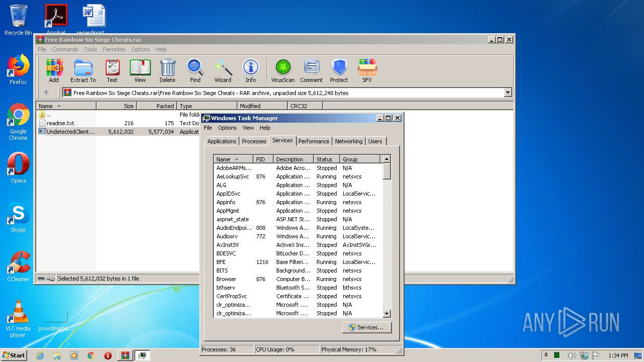This screenshot has width=644, height=362.
Task: Click the Test archive icon
Action: tap(112, 70)
